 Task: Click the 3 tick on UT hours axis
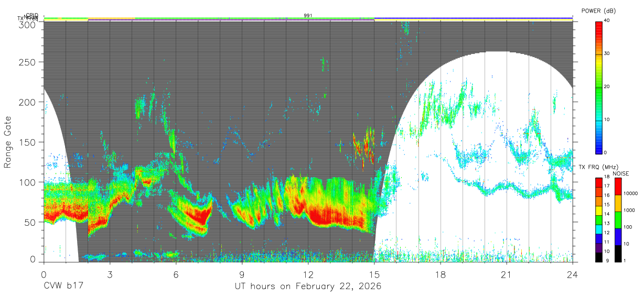(110, 274)
